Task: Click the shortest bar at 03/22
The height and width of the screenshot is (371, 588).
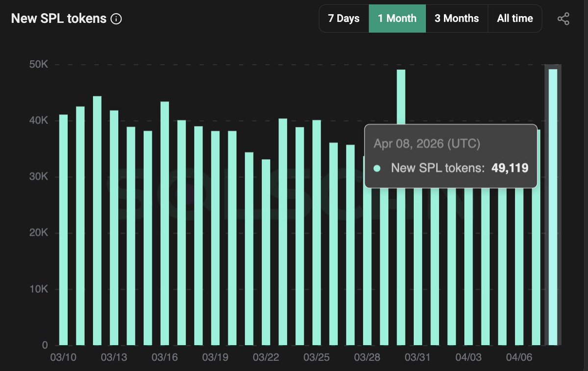Action: pos(266,252)
